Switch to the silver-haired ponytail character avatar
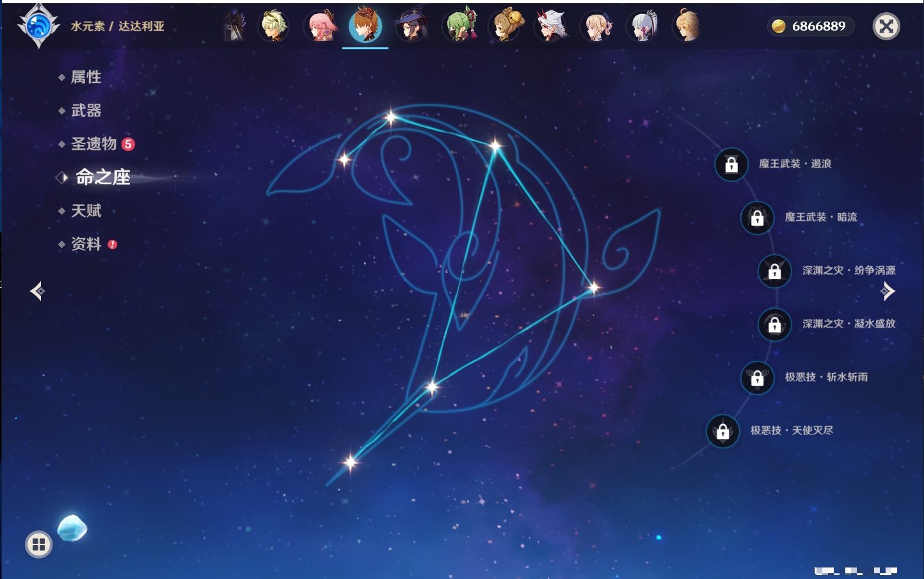Viewport: 924px width, 579px height. (642, 26)
